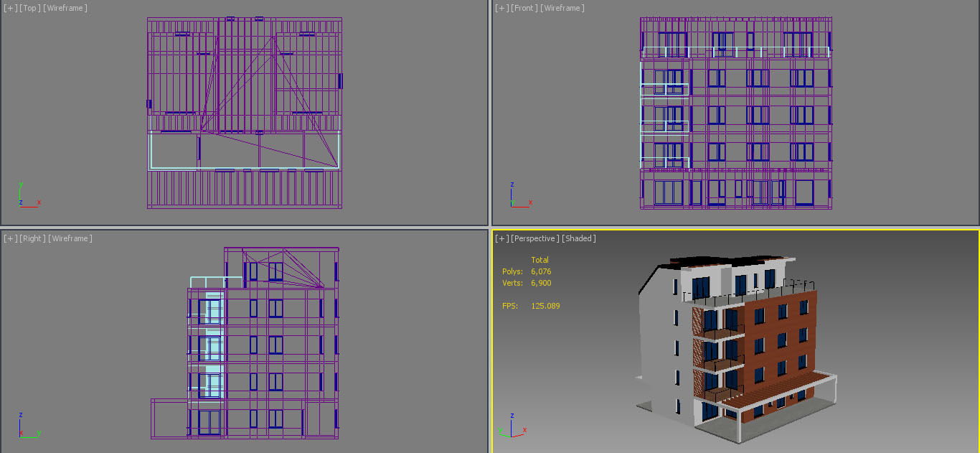
Task: Select the building wireframe in the Right viewport
Action: tap(245, 343)
